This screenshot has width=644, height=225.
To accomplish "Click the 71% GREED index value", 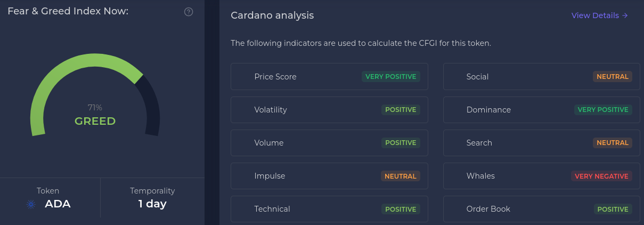I will (95, 115).
